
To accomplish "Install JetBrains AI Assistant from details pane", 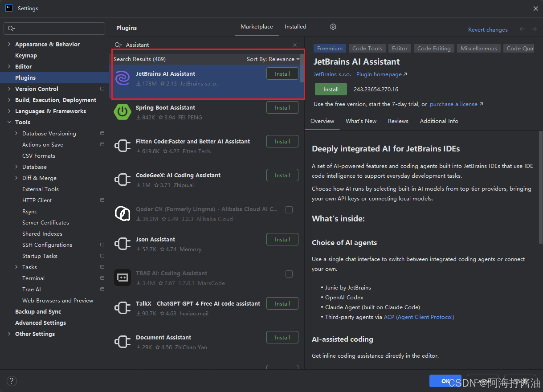I will 331,90.
